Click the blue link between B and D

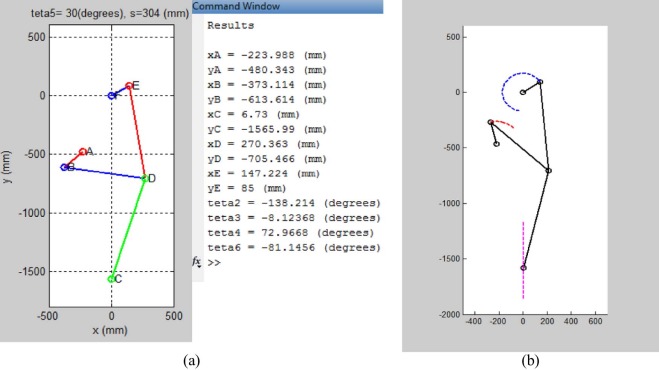pos(105,173)
